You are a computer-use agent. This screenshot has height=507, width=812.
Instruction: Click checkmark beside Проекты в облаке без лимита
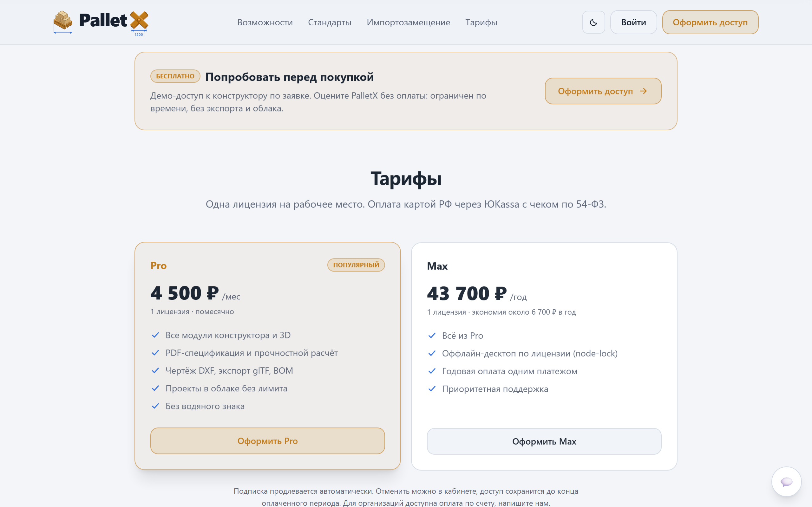pos(155,388)
